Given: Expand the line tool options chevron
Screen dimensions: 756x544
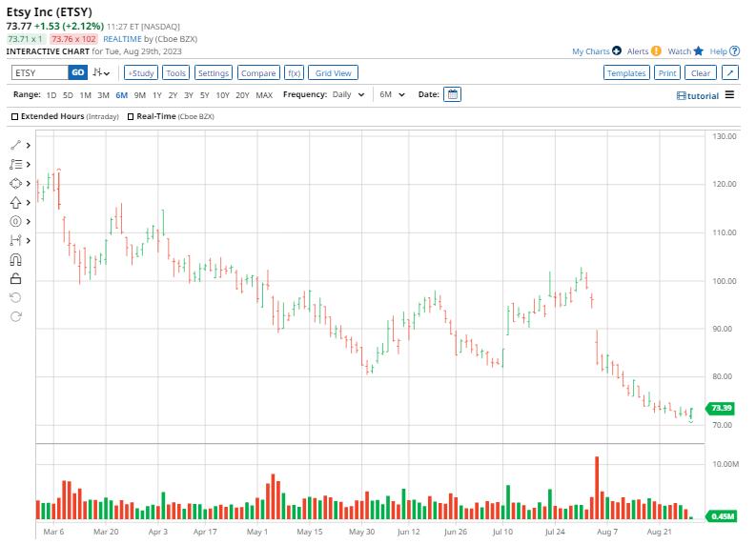Looking at the screenshot, I should (x=29, y=145).
